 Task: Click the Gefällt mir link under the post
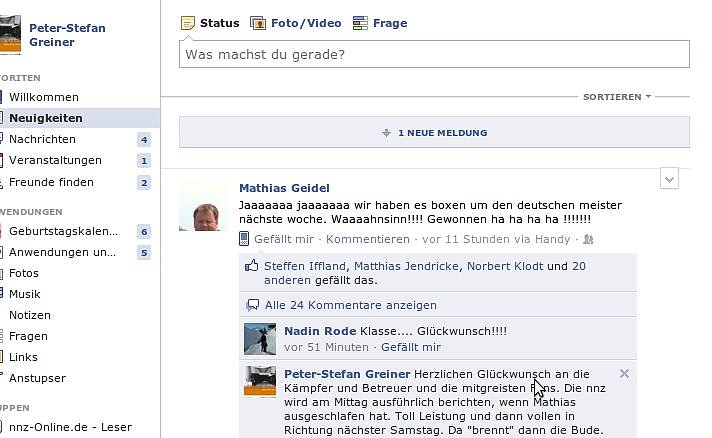[x=284, y=239]
